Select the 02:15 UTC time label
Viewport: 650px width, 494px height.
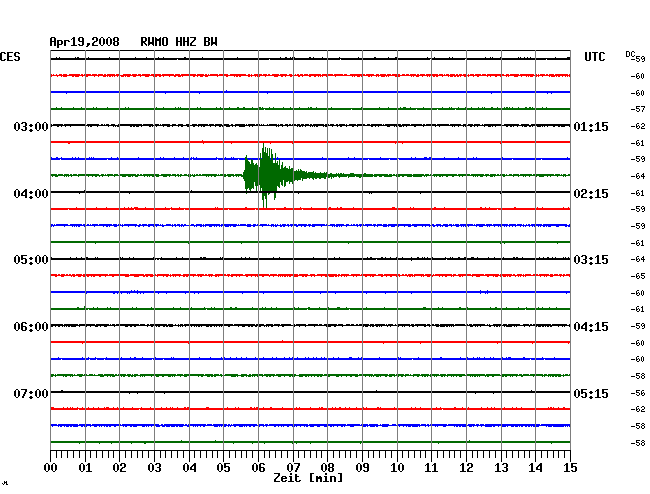point(591,194)
